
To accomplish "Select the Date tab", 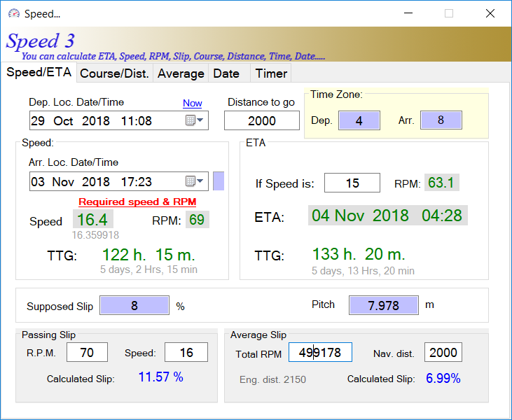I will (226, 73).
